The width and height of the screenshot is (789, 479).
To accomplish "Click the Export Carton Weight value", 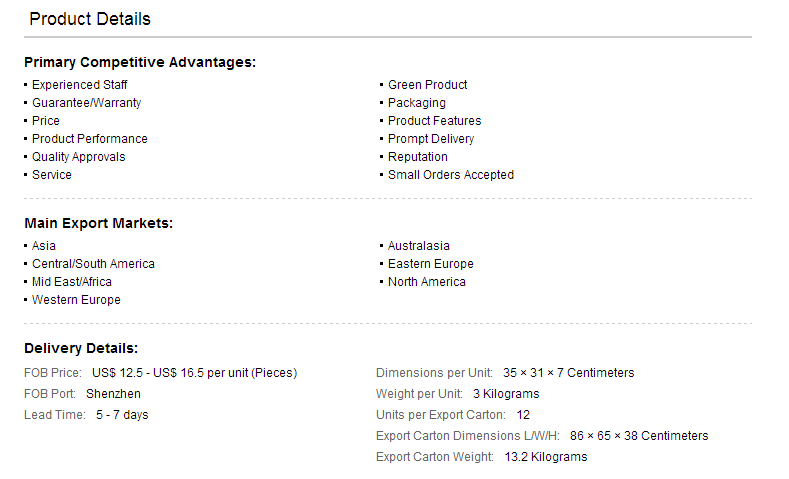I will coord(545,457).
